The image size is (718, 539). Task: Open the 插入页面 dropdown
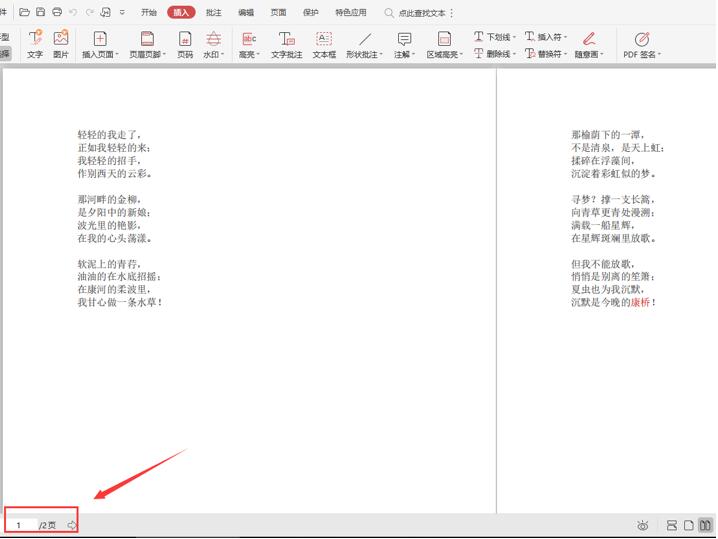(x=100, y=44)
